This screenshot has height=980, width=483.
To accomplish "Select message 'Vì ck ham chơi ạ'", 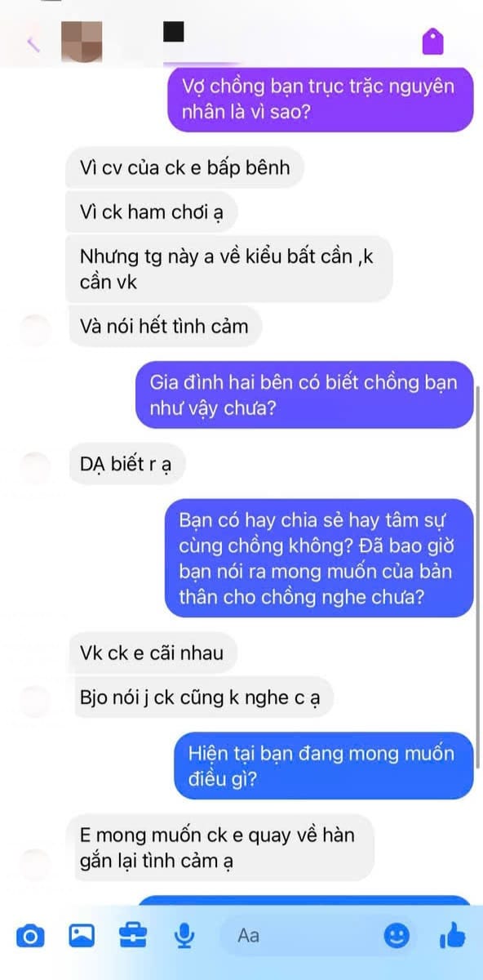I will 152,214.
